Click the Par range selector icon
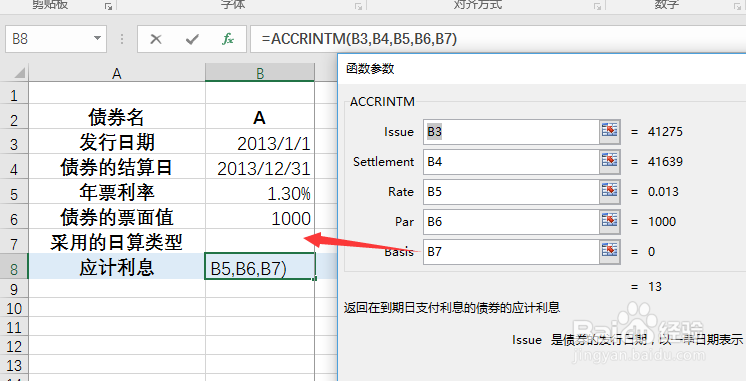This screenshot has width=746, height=381. point(609,221)
